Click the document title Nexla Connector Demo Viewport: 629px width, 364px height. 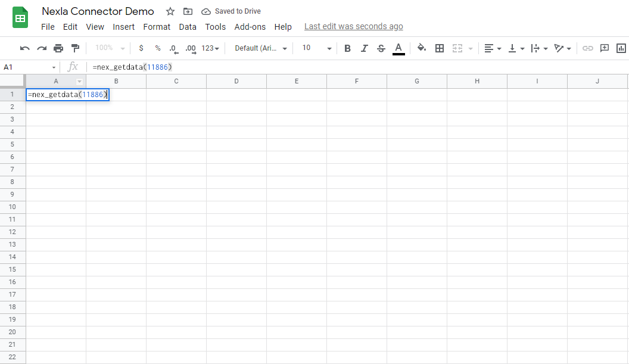coord(98,11)
